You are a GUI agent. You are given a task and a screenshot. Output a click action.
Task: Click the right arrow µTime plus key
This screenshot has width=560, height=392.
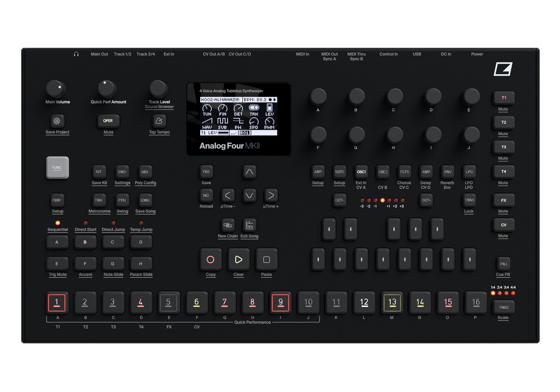pyautogui.click(x=271, y=195)
